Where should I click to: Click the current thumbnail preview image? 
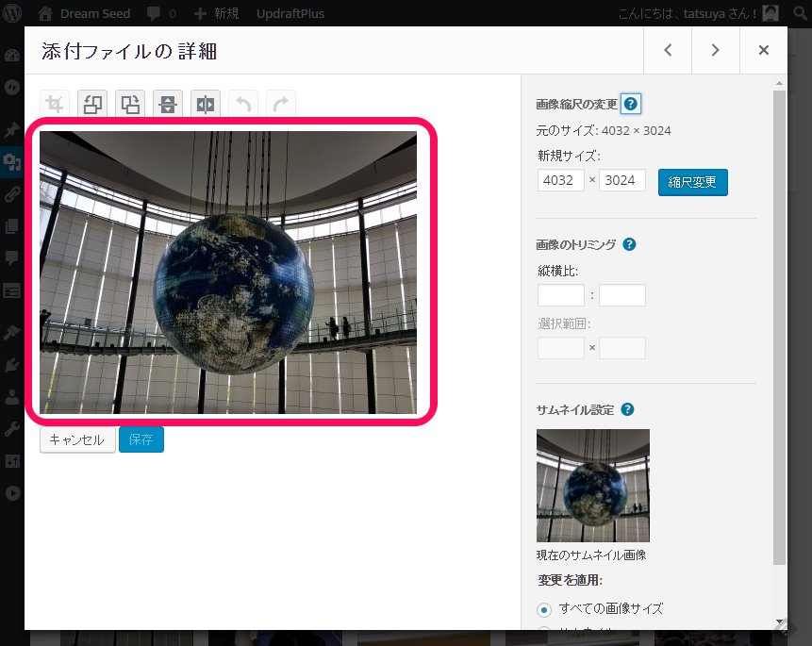click(593, 486)
